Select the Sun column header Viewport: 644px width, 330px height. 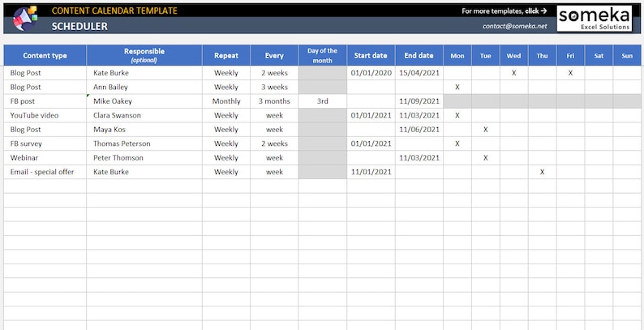[x=627, y=55]
